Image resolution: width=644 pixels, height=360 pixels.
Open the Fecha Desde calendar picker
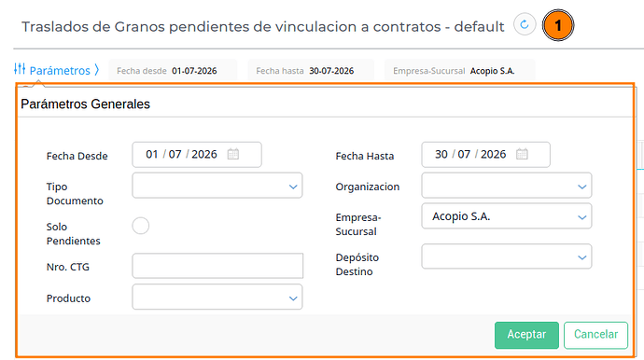pos(233,154)
